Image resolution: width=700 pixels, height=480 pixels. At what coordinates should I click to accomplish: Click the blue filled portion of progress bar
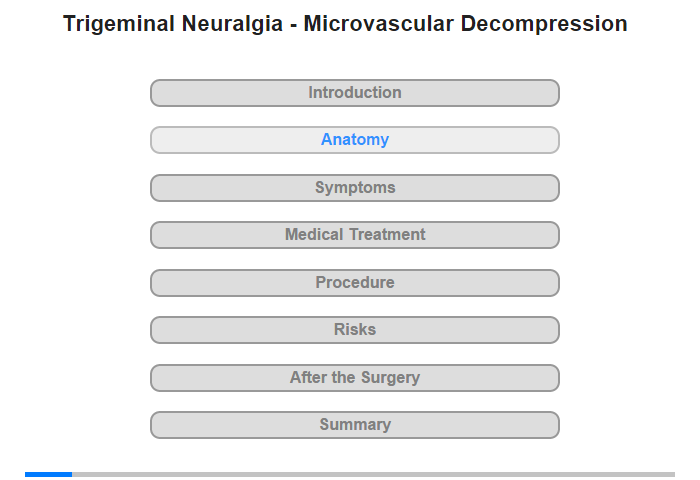click(x=48, y=474)
